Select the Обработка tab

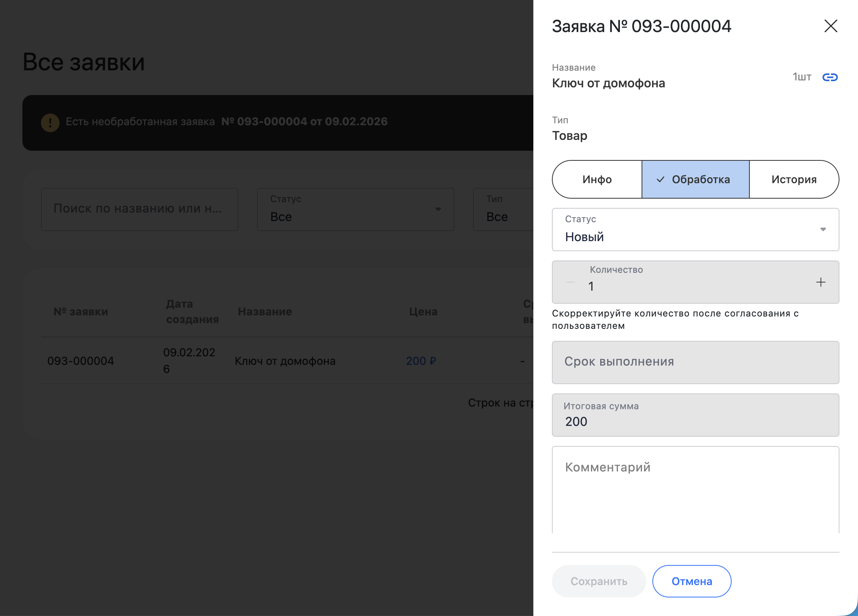pos(695,179)
